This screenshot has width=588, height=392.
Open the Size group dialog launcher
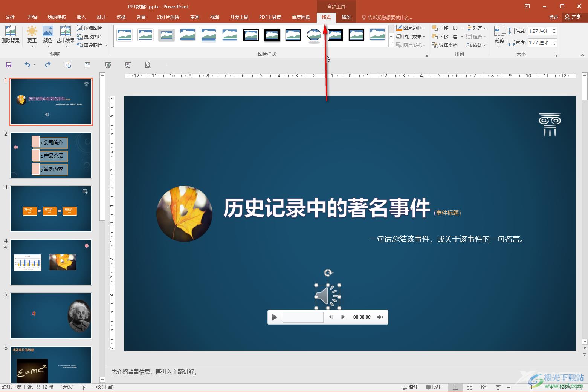[x=556, y=55]
